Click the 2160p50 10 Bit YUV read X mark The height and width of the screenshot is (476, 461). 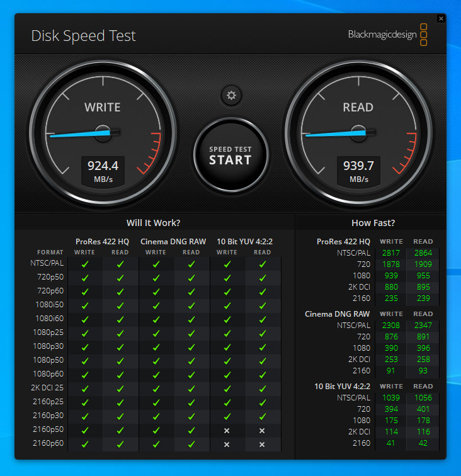click(262, 431)
